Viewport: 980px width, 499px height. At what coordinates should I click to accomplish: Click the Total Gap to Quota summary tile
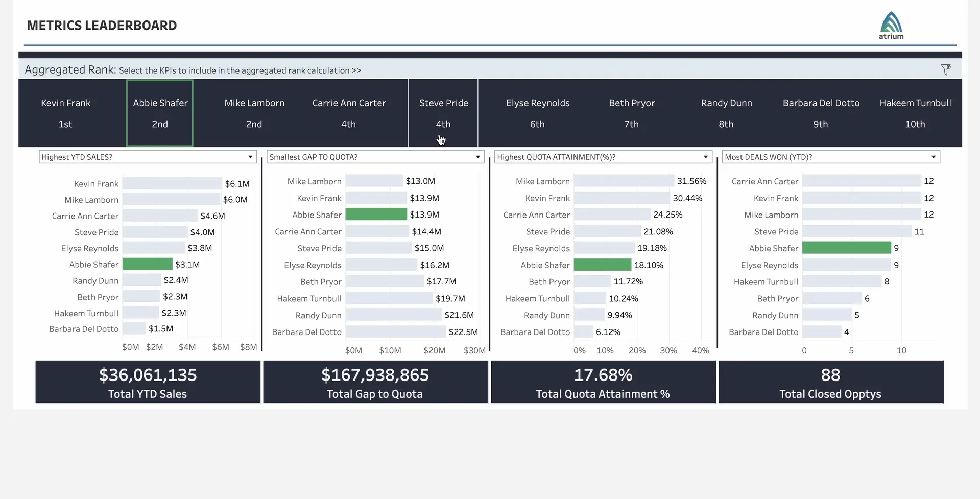[x=375, y=382]
